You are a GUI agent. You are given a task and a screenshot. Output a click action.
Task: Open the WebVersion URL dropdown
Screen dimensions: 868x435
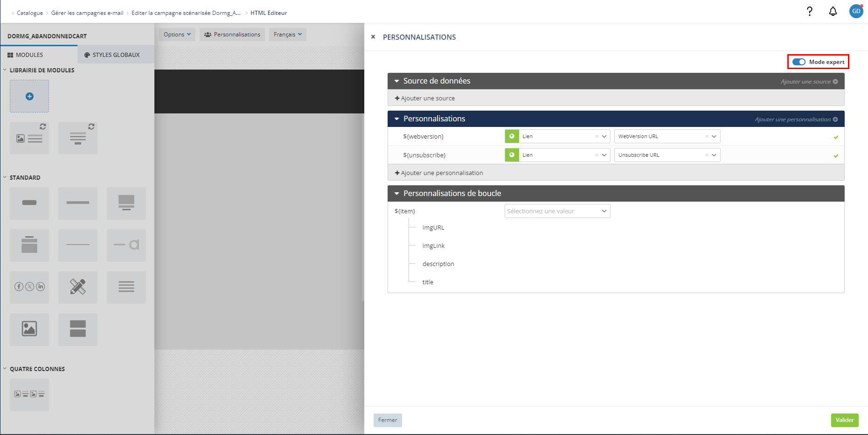[x=667, y=136]
